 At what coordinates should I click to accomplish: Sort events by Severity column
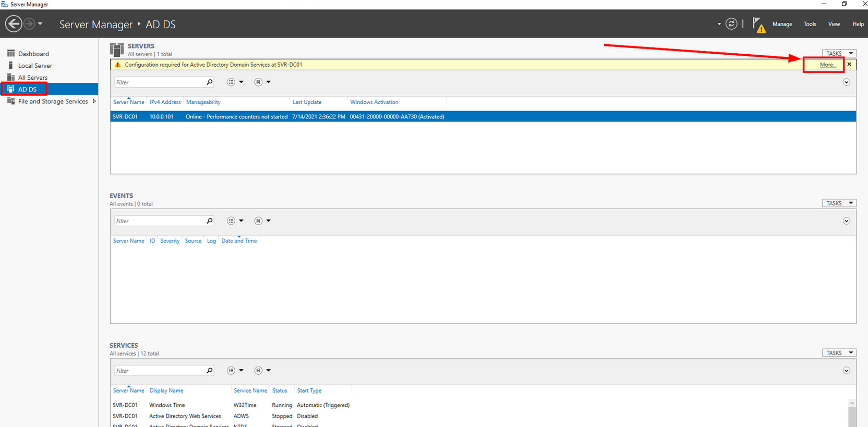pos(170,241)
